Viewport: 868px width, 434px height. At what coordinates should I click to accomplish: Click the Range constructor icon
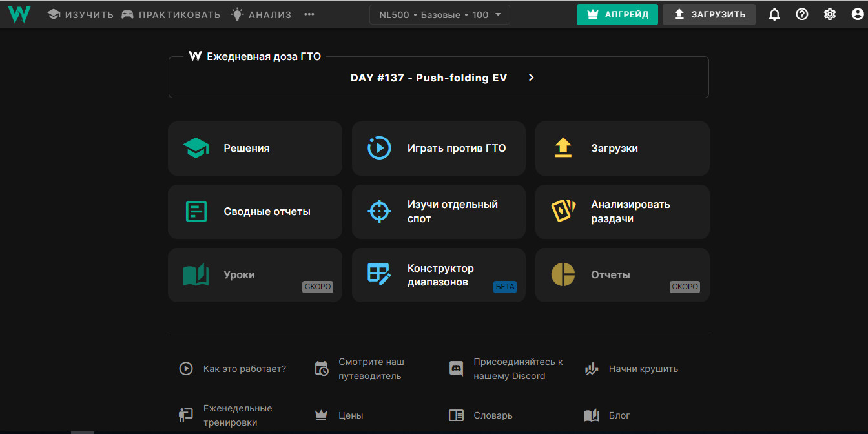click(x=379, y=274)
